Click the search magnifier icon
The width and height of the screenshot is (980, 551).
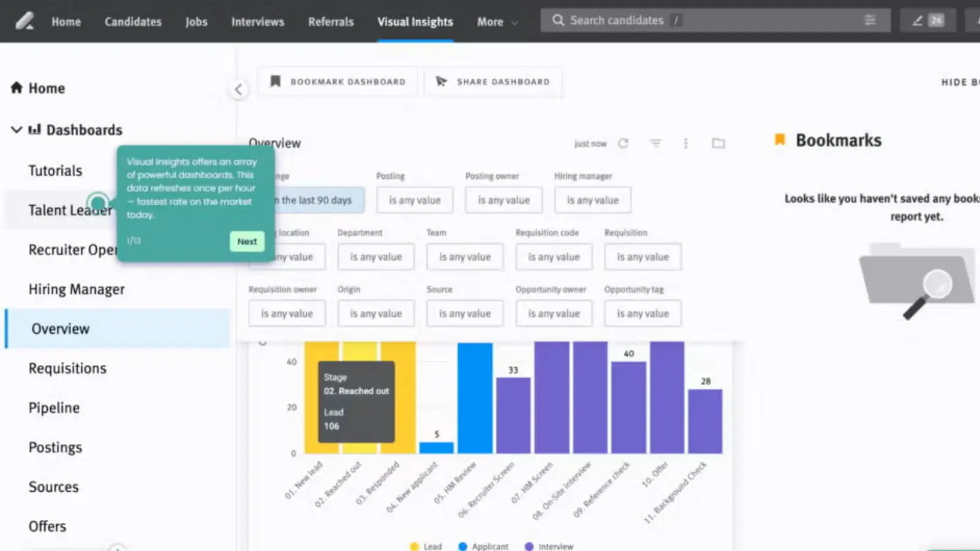tap(558, 20)
